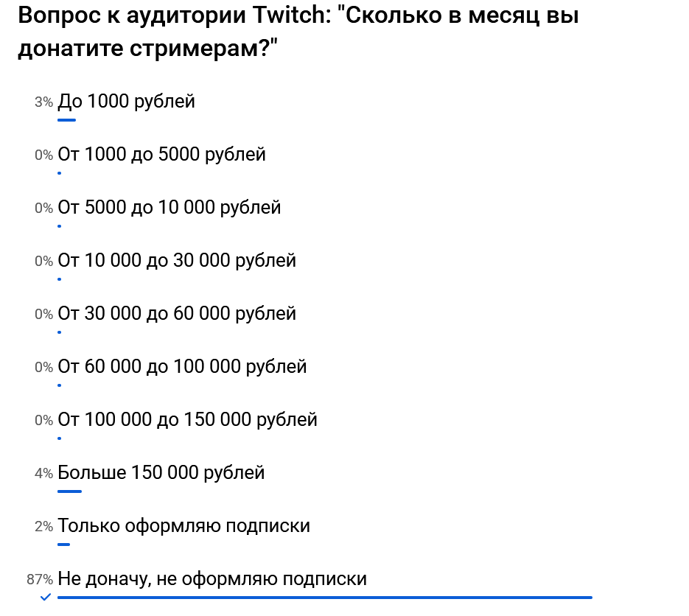Select "Не доначу, не оформляю подписки"
Screen dimensions: 689x616
tap(212, 579)
